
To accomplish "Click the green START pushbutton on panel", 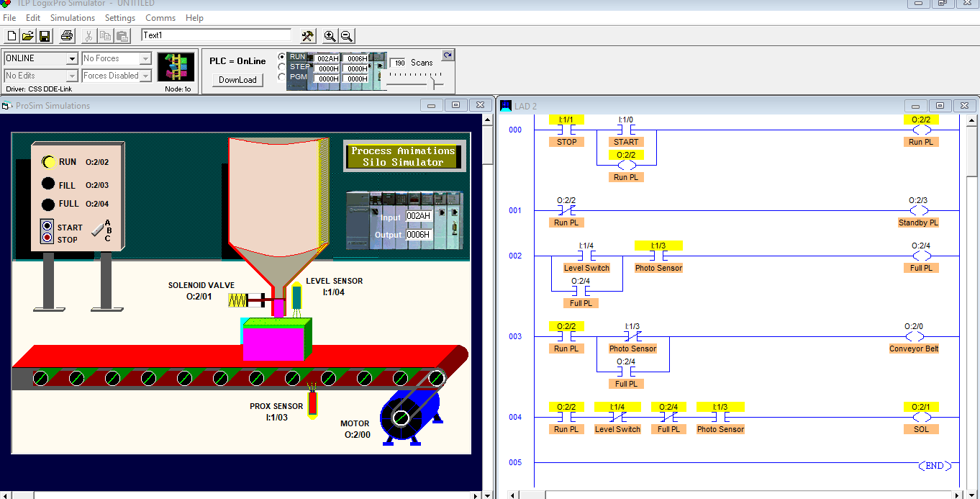I will pyautogui.click(x=47, y=226).
